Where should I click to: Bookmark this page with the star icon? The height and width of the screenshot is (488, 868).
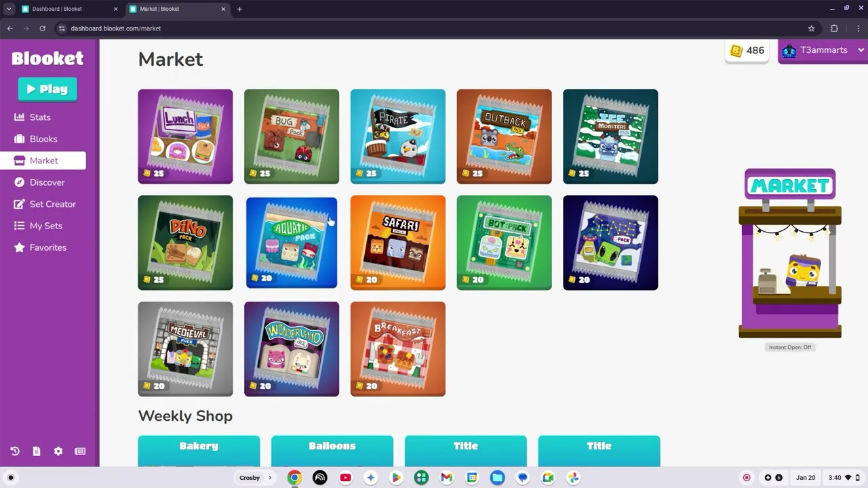(x=811, y=28)
